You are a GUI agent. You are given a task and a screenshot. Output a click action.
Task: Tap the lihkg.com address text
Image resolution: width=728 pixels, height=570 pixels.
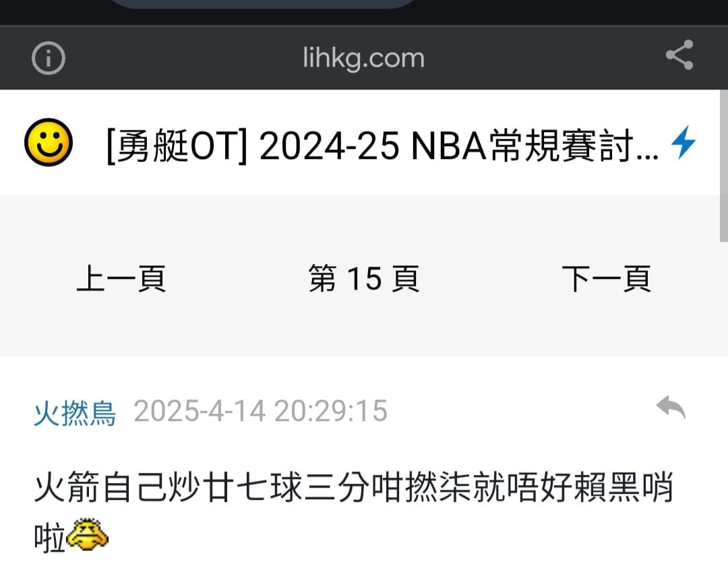[363, 59]
